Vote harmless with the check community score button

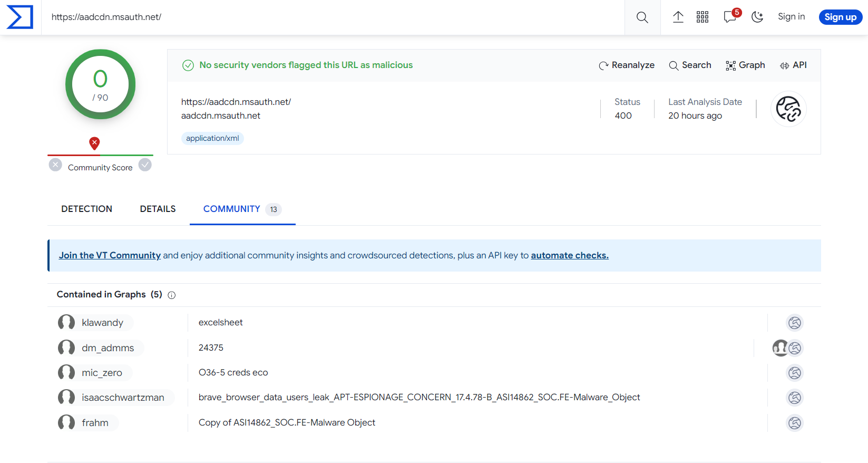coord(145,165)
